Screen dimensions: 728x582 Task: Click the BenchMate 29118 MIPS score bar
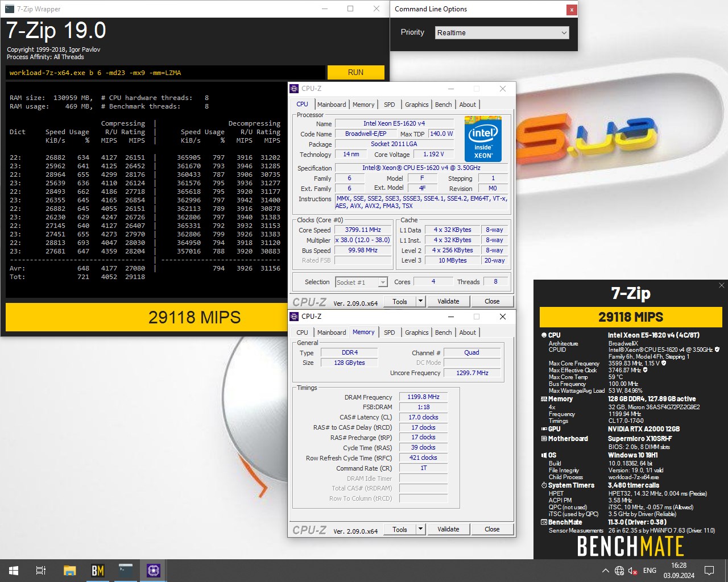[631, 317]
